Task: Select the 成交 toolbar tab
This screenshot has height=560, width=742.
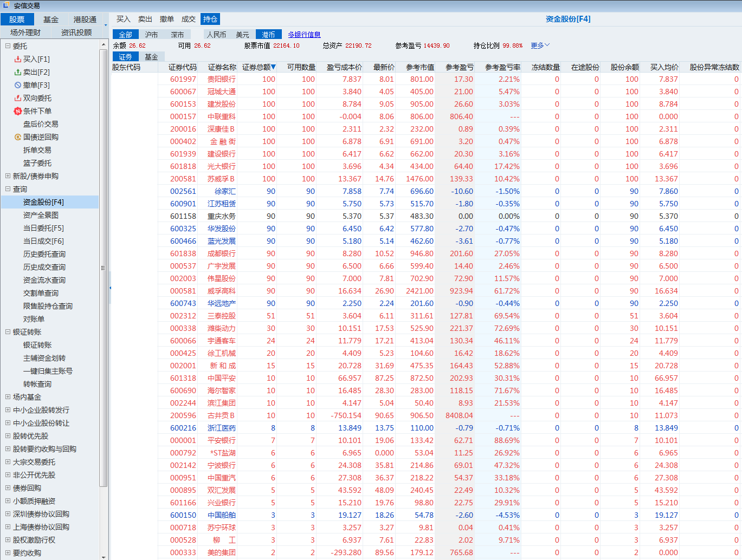Action: [x=189, y=19]
